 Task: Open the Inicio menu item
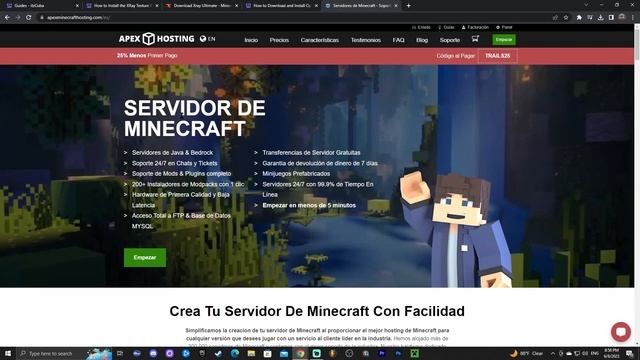pyautogui.click(x=251, y=40)
